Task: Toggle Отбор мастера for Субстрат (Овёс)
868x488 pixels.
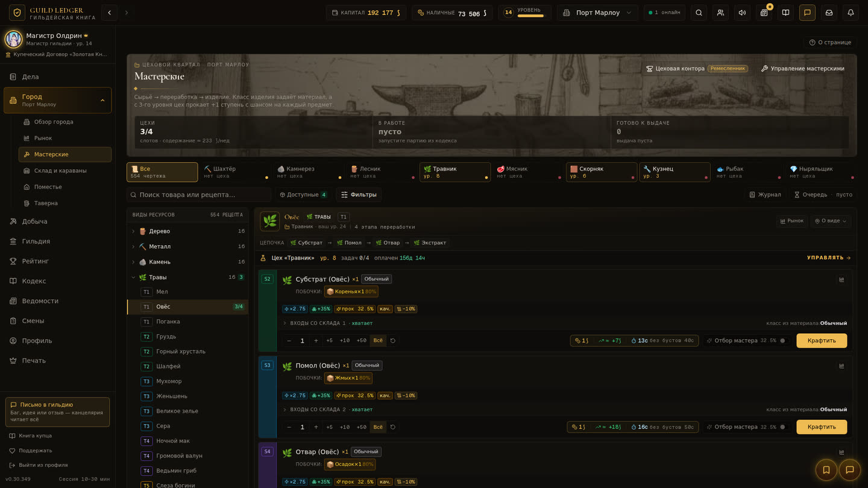Action: pyautogui.click(x=782, y=340)
